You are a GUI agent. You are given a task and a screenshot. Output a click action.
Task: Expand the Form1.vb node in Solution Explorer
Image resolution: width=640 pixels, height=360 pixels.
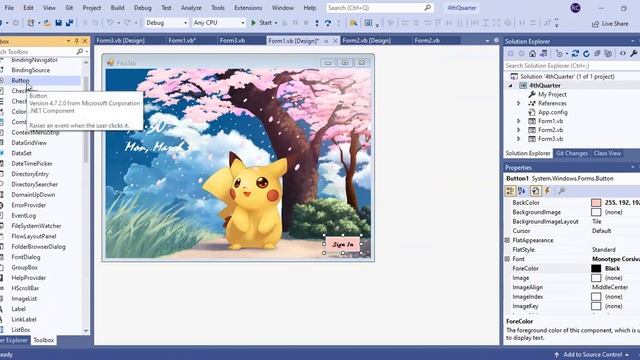(519, 121)
